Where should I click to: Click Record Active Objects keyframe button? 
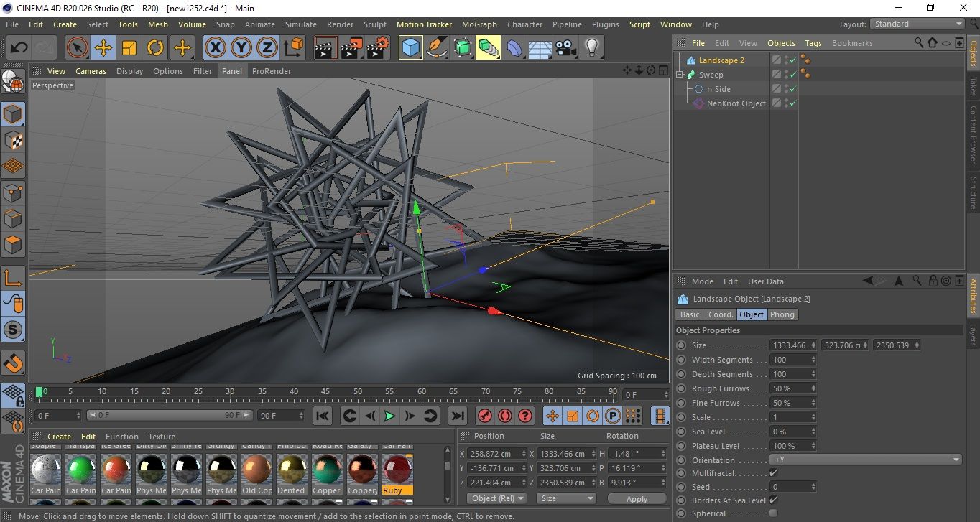[x=485, y=416]
